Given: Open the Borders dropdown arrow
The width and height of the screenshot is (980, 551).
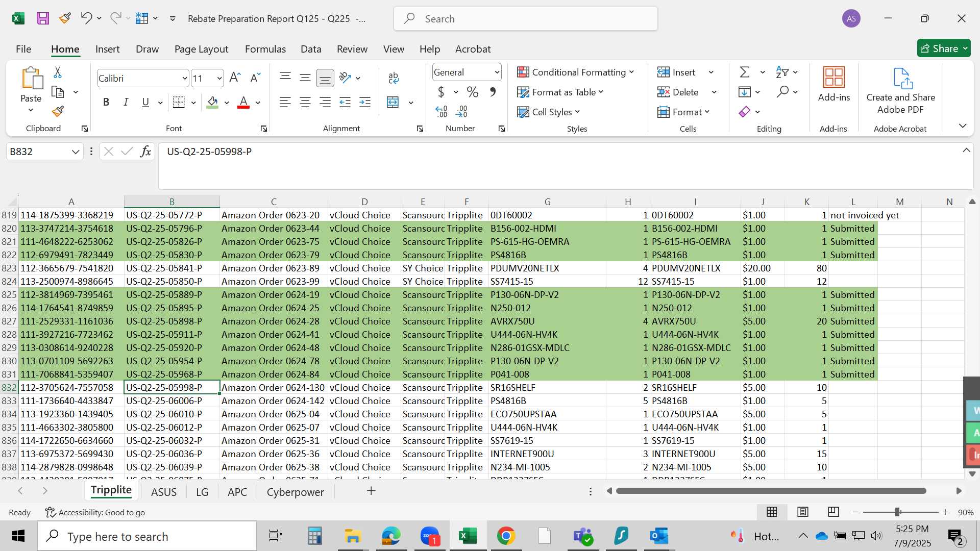Looking at the screenshot, I should coord(193,103).
